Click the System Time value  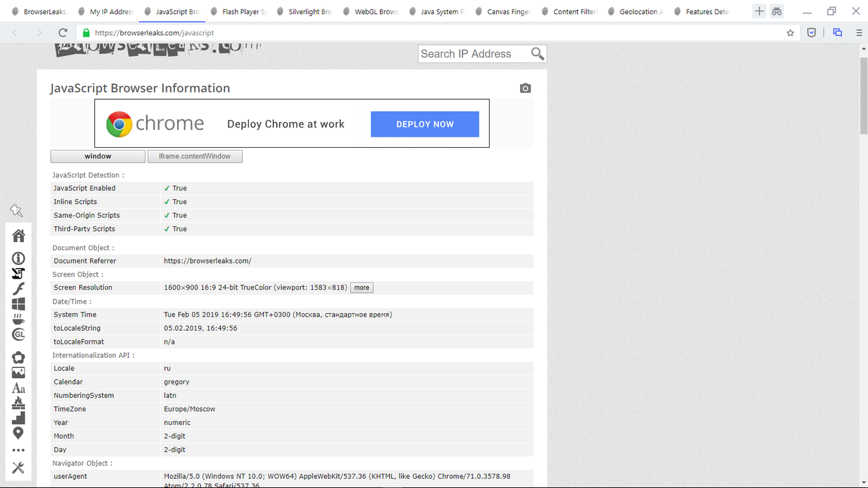278,314
